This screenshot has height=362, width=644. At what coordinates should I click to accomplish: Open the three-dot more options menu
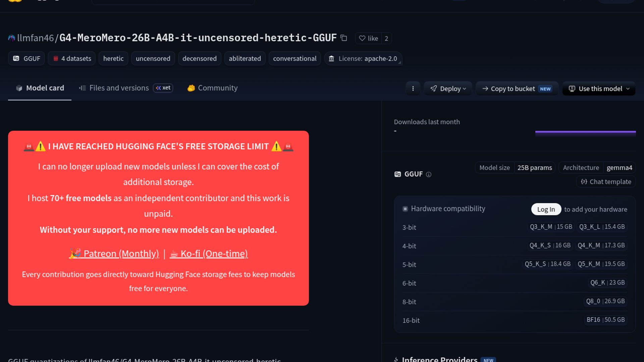click(413, 88)
